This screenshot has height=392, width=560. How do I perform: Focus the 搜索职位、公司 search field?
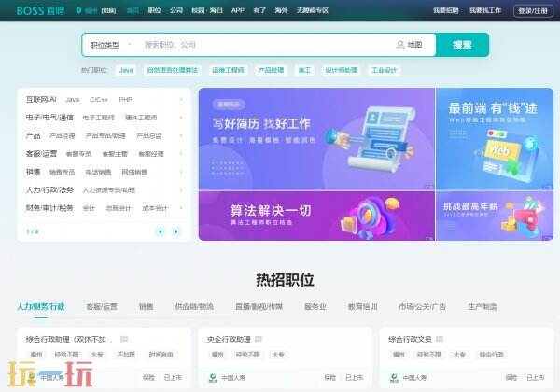[x=266, y=45]
